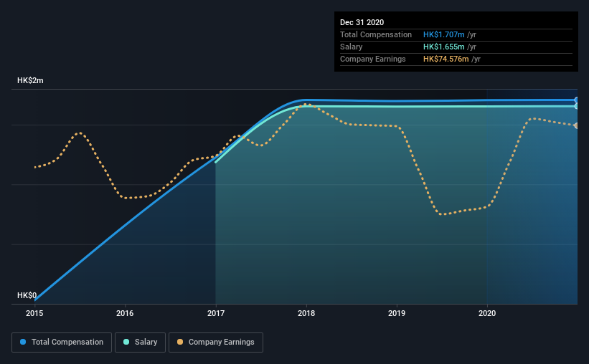Click the HK$1.655m salary value
Image resolution: width=589 pixels, height=364 pixels.
tap(443, 47)
